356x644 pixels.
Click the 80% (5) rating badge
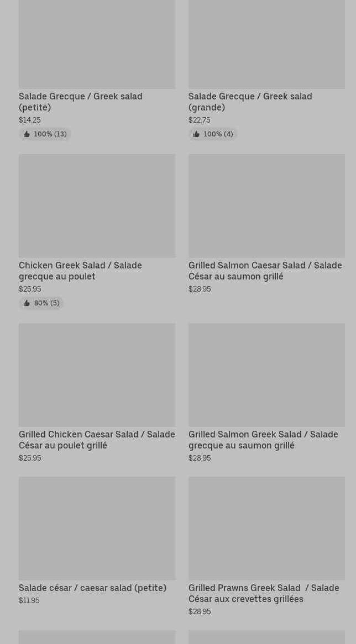pyautogui.click(x=41, y=303)
